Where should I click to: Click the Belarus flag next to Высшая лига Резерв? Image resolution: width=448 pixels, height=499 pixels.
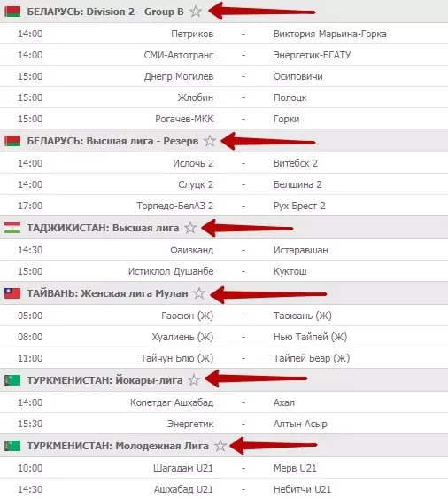tap(12, 141)
